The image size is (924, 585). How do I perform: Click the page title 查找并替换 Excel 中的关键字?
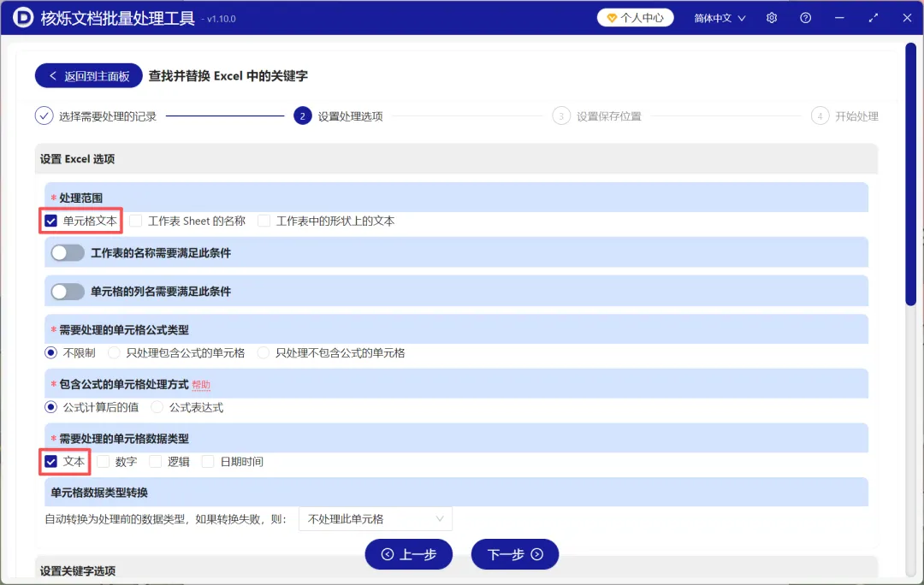pyautogui.click(x=228, y=76)
